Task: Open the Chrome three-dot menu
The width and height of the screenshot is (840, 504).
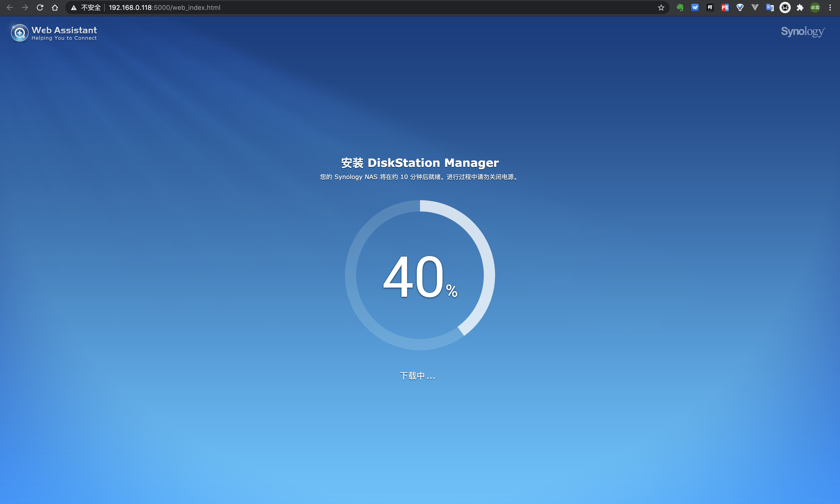Action: (x=830, y=8)
